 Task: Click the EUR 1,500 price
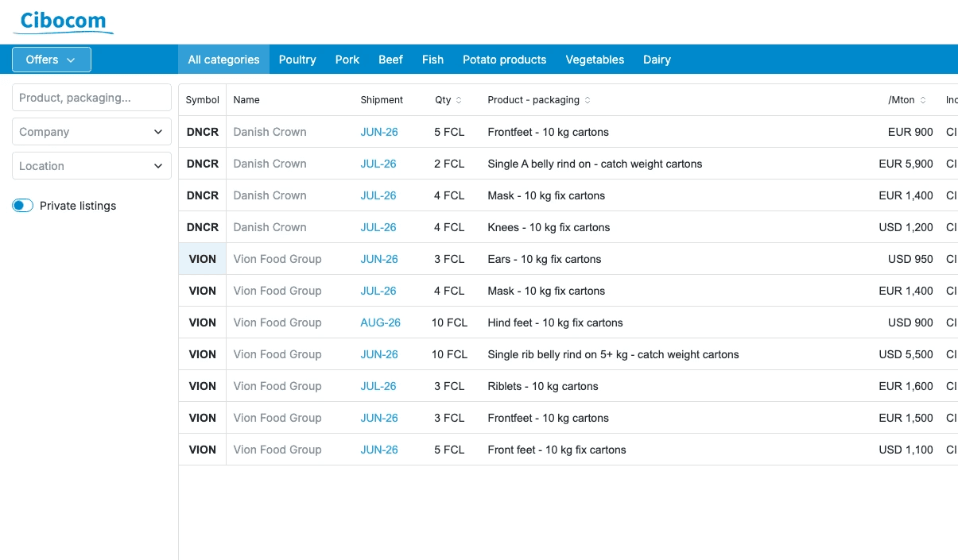906,418
